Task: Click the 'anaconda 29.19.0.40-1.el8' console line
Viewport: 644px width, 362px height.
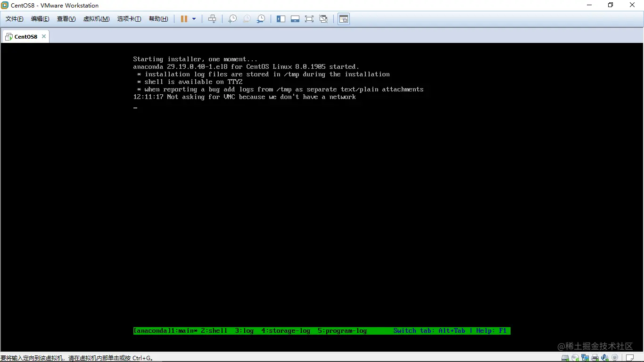Action: coord(246,67)
